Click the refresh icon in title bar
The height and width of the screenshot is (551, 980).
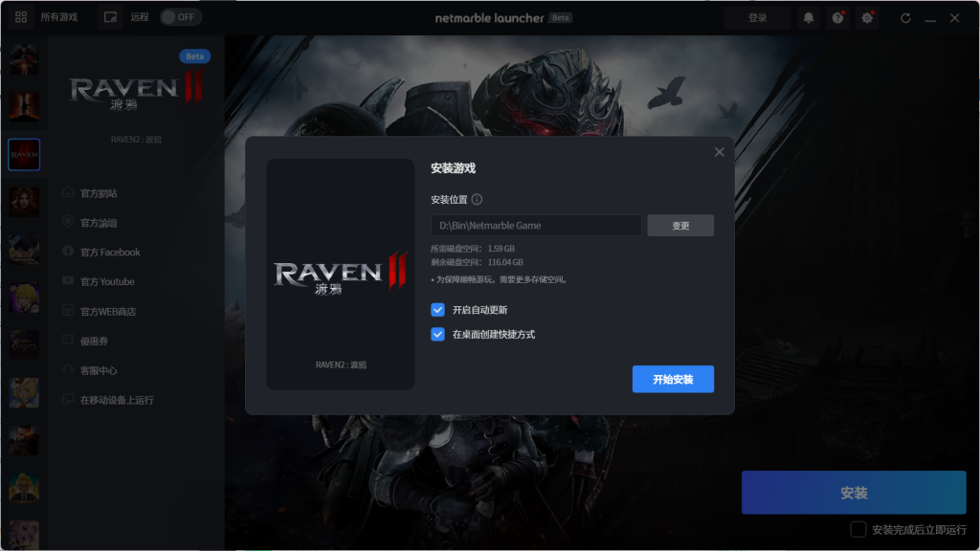click(x=905, y=18)
